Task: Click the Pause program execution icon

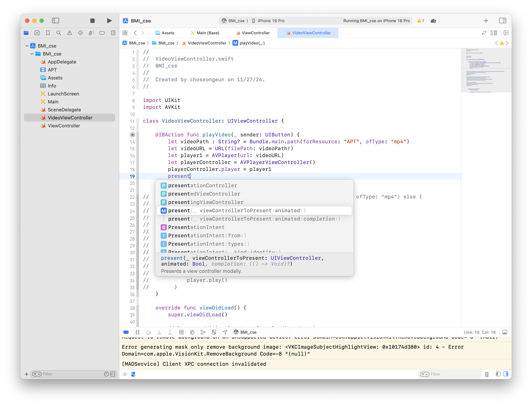Action: 137,332
